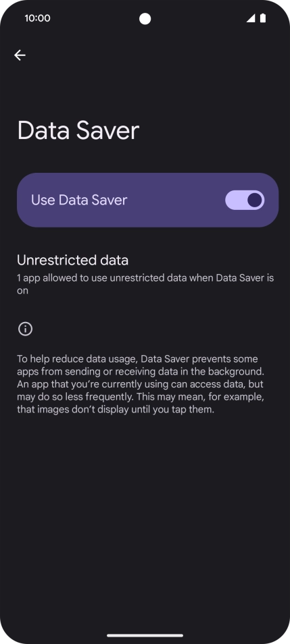Open the Unrestricted data settings
Viewport: 290px width, 644px height.
145,275
